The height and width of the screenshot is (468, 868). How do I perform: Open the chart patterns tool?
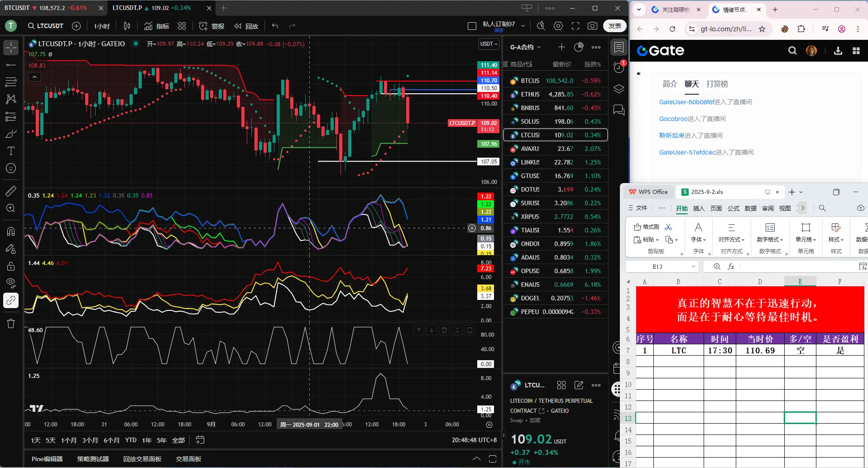(x=11, y=99)
